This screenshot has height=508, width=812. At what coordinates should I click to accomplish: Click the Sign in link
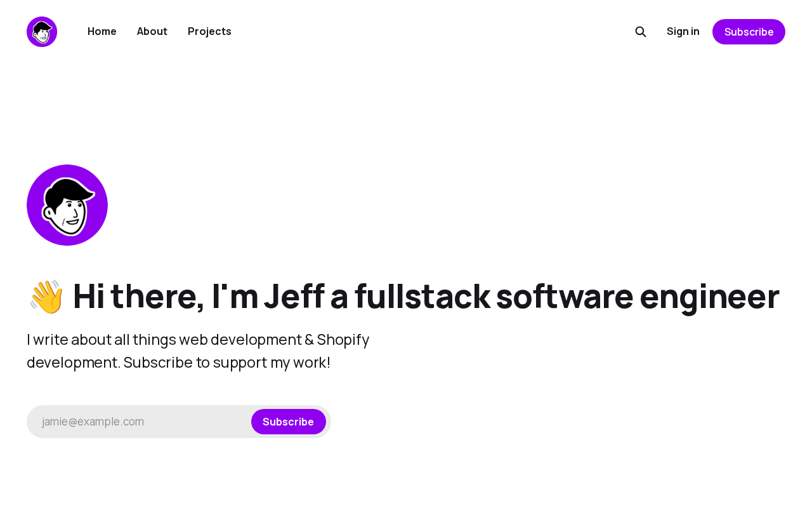[683, 31]
